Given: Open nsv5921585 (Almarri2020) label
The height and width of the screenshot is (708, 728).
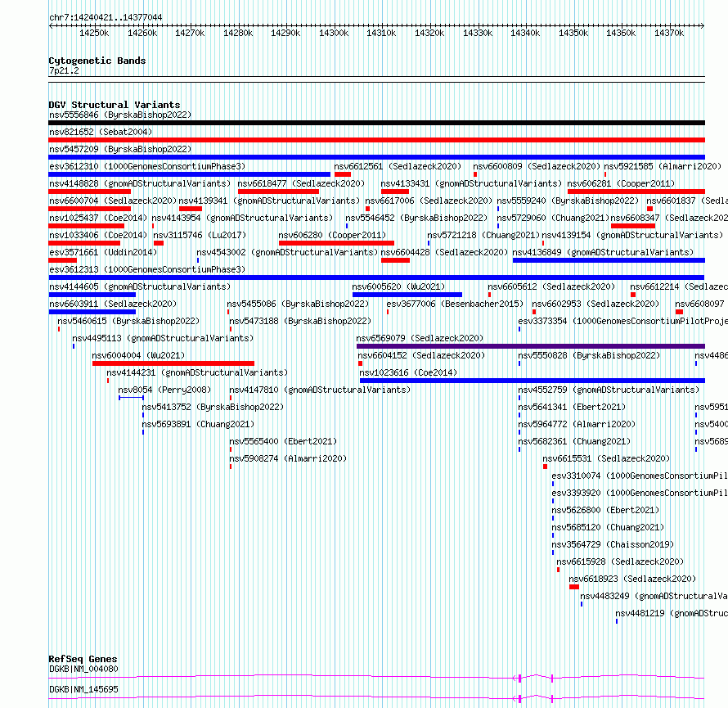Looking at the screenshot, I should [663, 166].
